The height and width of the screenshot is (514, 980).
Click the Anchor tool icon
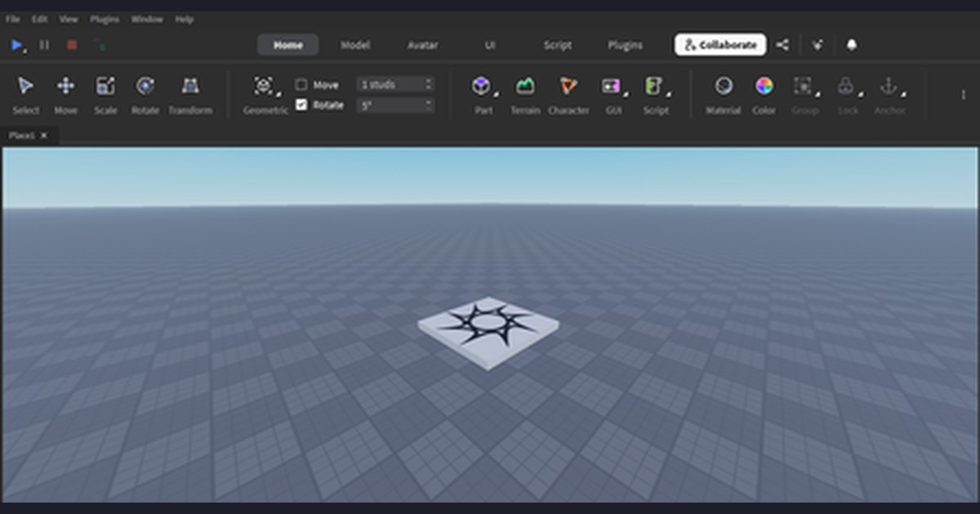point(888,86)
